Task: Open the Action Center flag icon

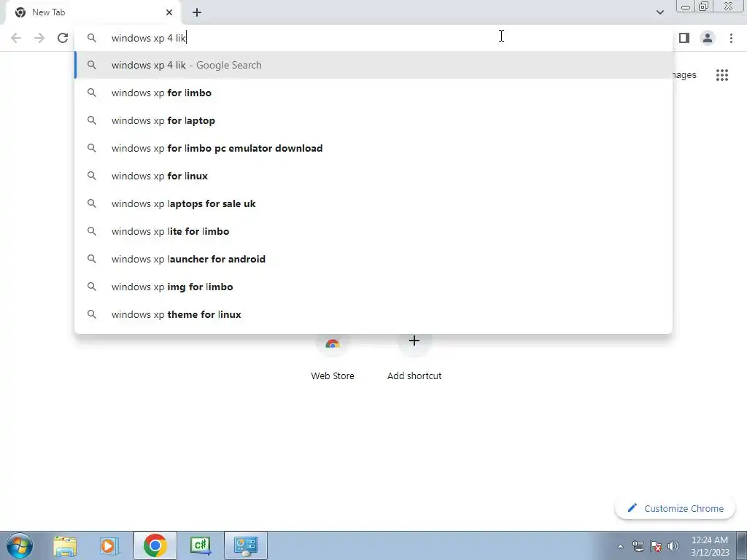Action: (x=656, y=546)
